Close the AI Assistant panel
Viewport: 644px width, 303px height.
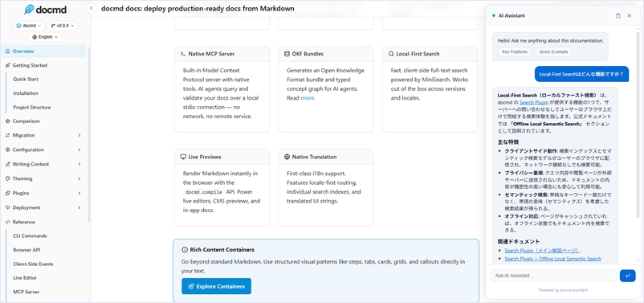click(630, 15)
